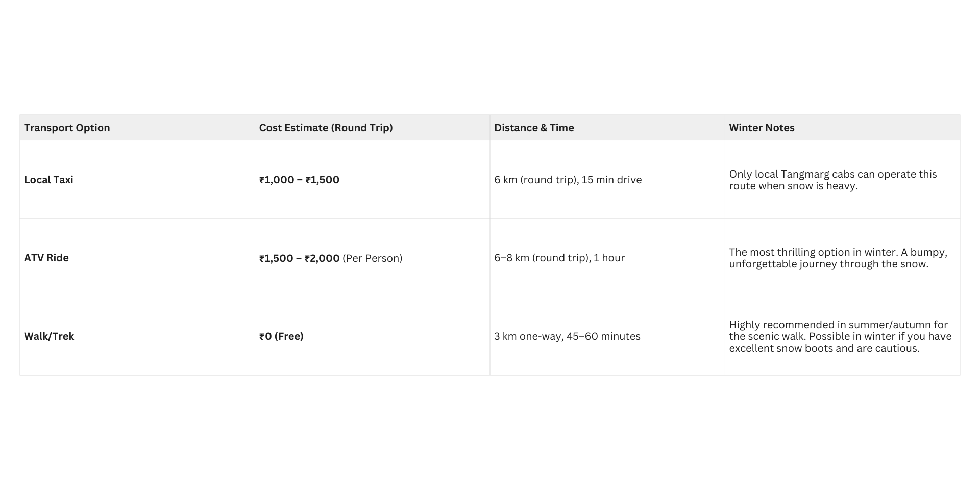The width and height of the screenshot is (980, 490).
Task: Click the 3 km one-way, 45–60 minutes cell
Action: [567, 336]
